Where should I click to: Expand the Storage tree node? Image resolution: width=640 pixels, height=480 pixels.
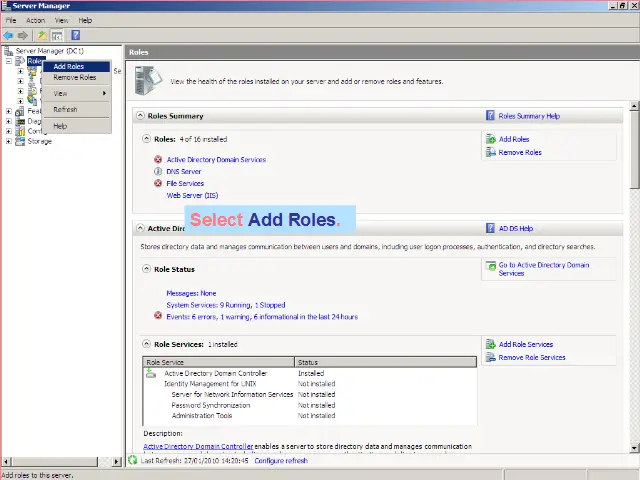click(x=9, y=141)
